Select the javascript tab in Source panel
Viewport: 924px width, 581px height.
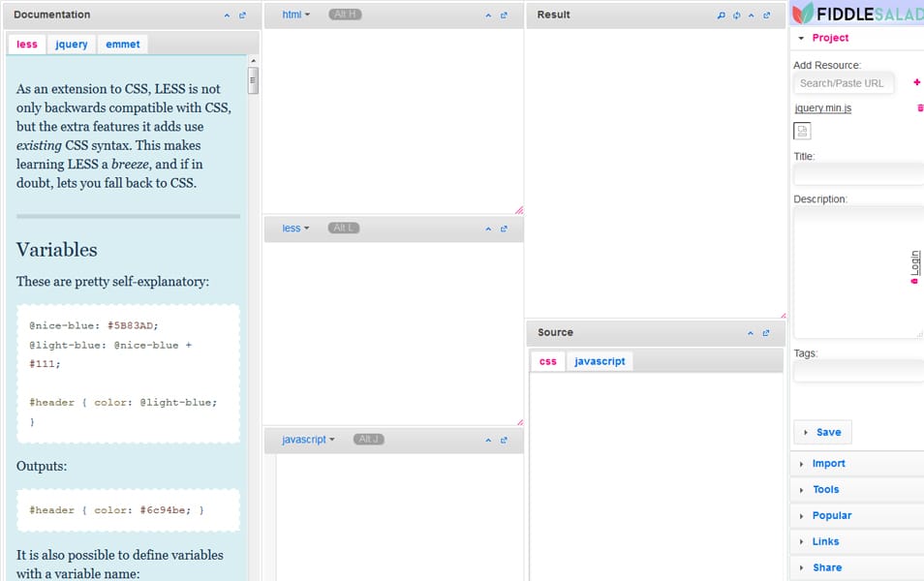point(599,361)
